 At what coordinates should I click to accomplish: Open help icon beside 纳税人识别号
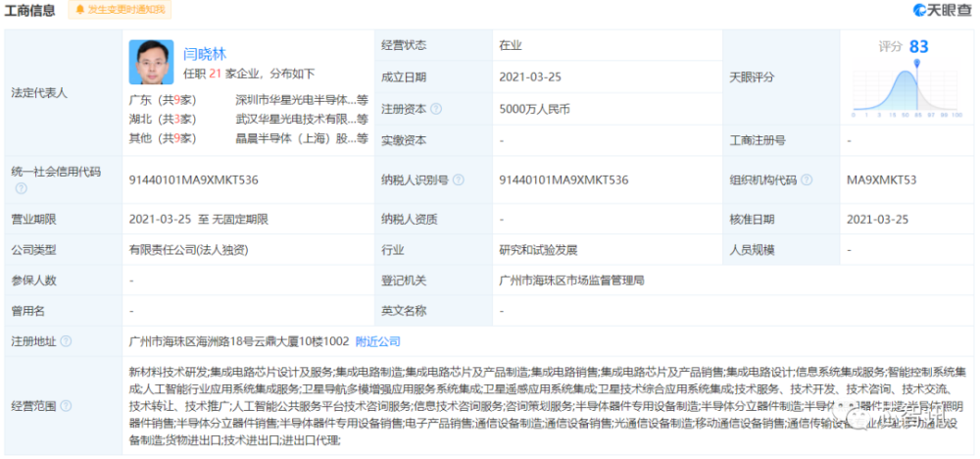coord(459,180)
